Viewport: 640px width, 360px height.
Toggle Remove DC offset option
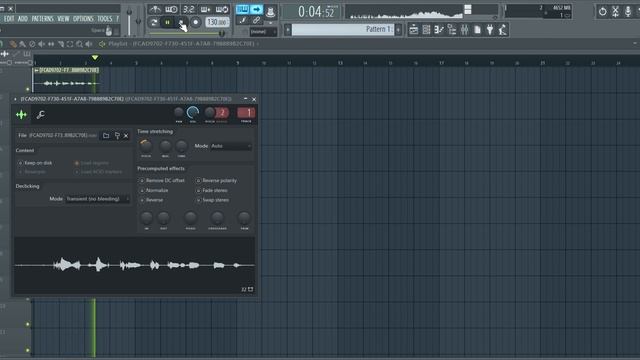pyautogui.click(x=162, y=180)
